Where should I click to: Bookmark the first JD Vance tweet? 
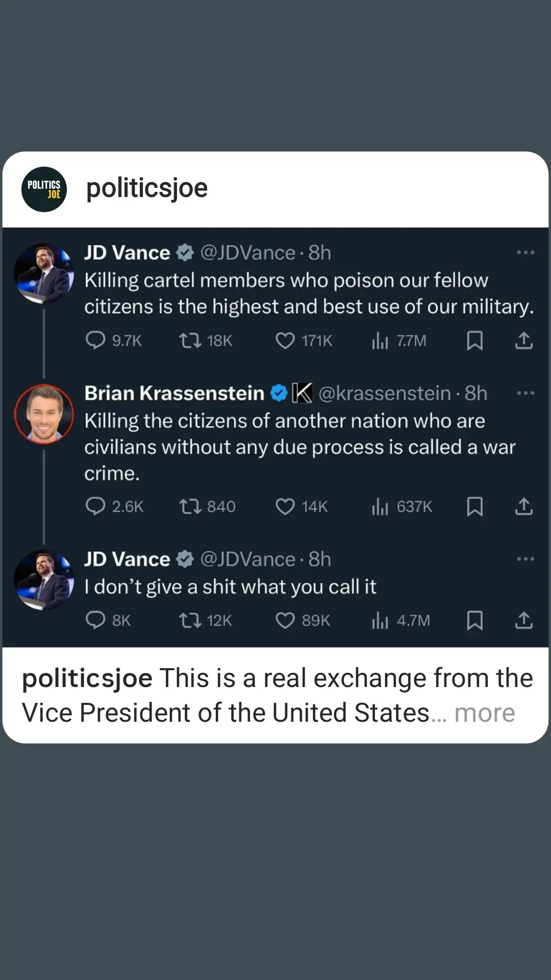(x=474, y=340)
